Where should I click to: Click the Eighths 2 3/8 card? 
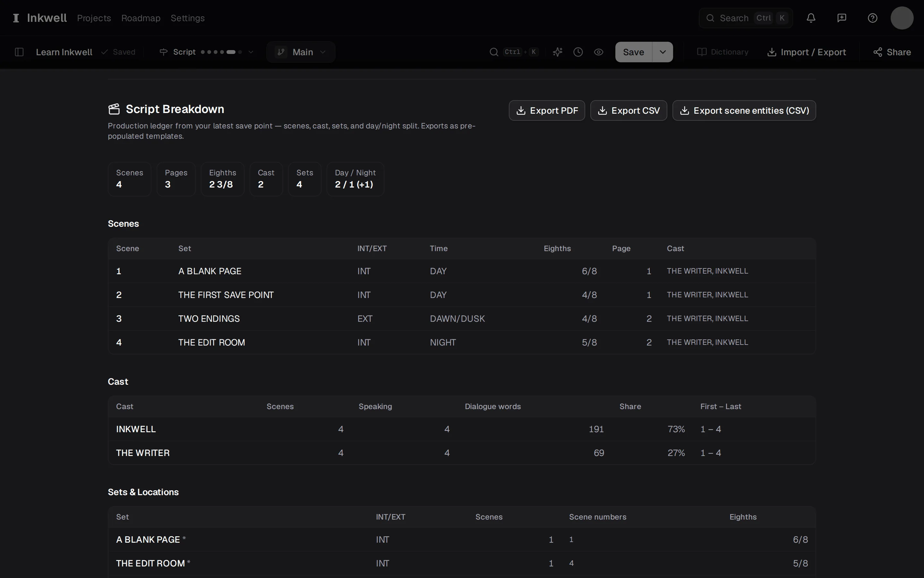[x=223, y=179]
